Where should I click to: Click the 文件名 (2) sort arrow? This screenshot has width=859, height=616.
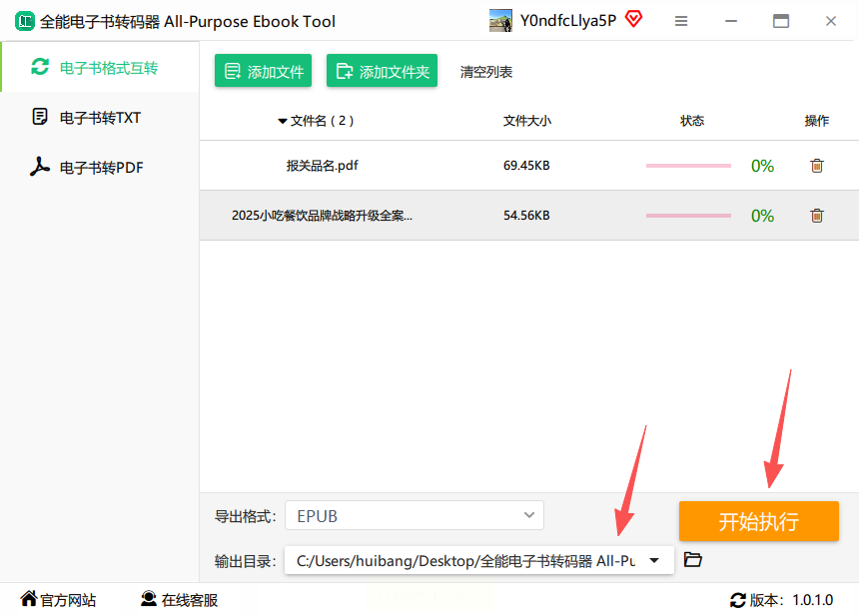[282, 121]
